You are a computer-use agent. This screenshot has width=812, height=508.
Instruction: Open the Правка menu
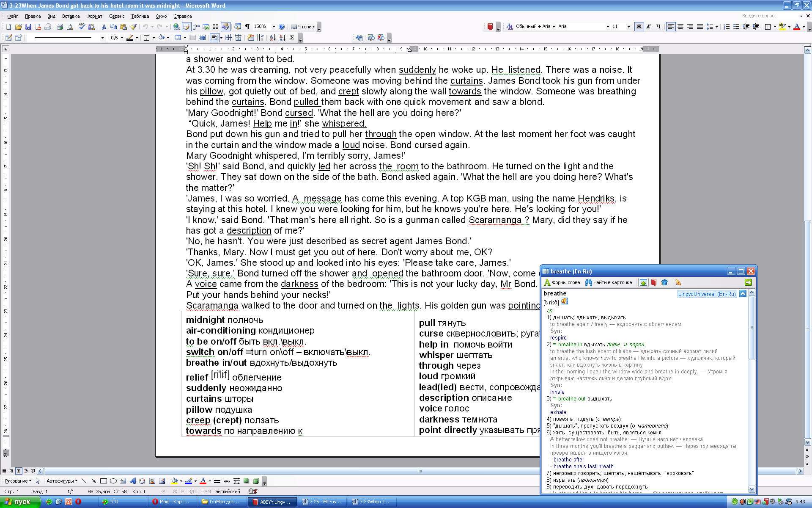(x=33, y=16)
